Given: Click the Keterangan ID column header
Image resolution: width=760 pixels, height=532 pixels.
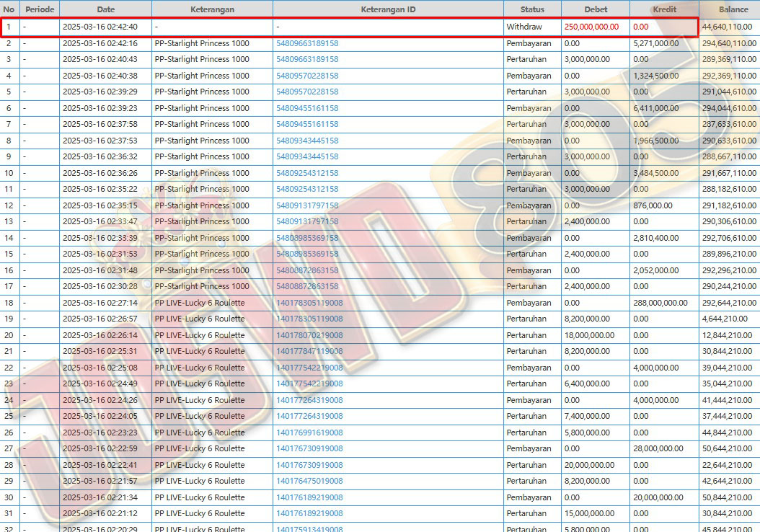Looking at the screenshot, I should point(388,9).
